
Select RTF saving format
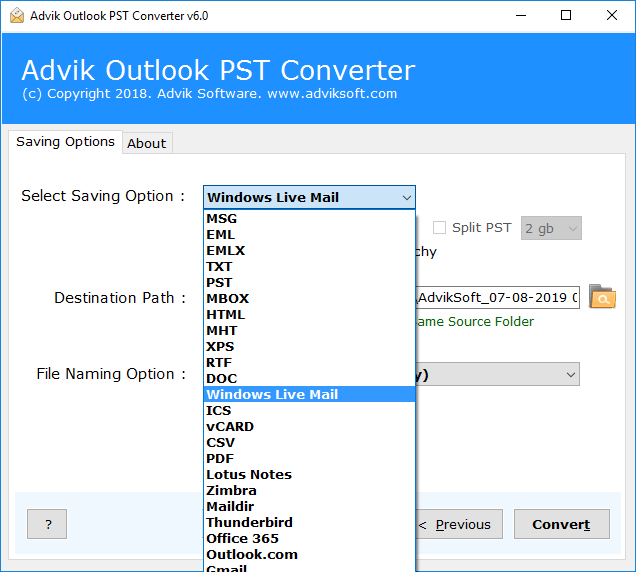pyautogui.click(x=309, y=362)
